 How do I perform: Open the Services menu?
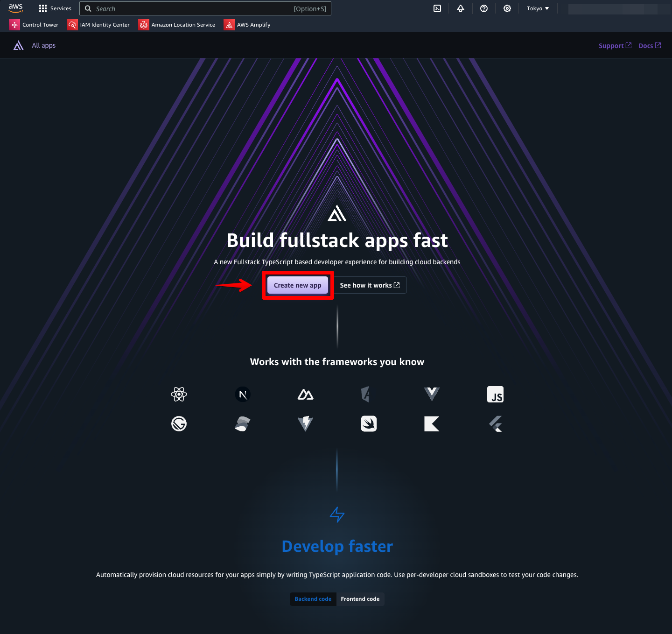[x=55, y=8]
